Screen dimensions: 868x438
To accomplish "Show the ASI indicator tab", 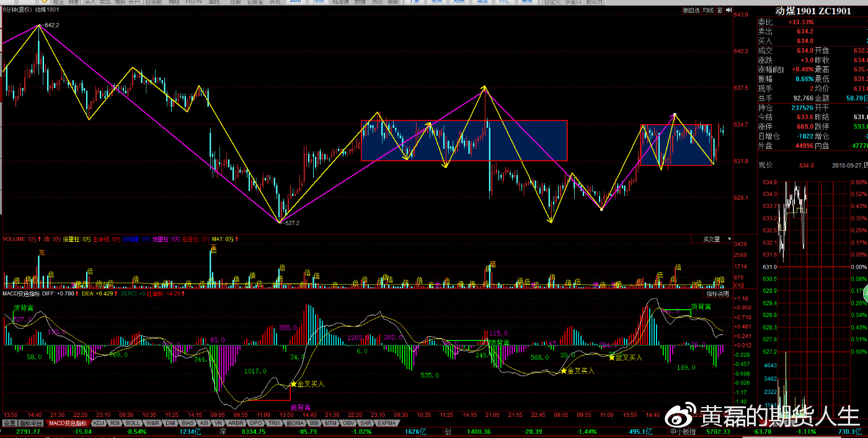I will point(205,423).
